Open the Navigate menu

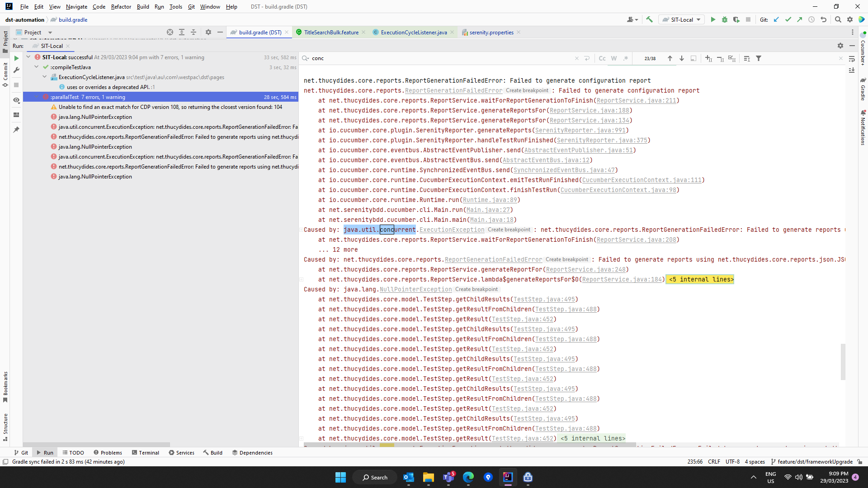click(x=76, y=6)
